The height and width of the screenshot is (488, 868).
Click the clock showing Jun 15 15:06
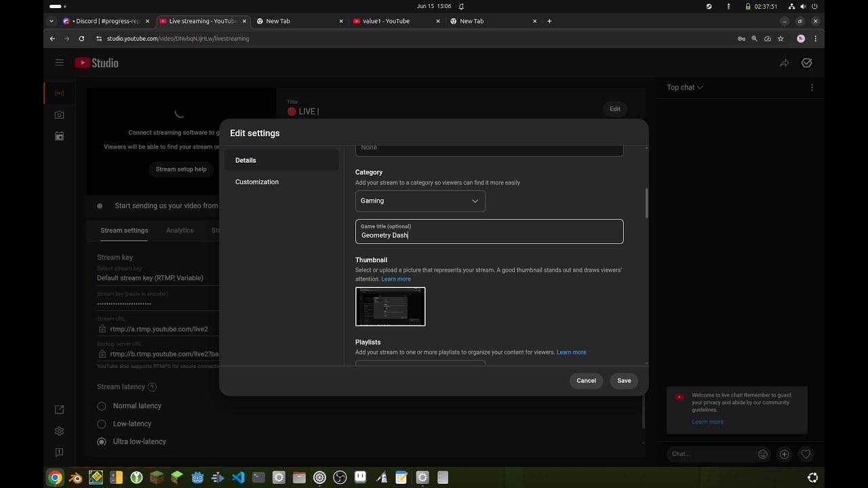[x=434, y=6]
